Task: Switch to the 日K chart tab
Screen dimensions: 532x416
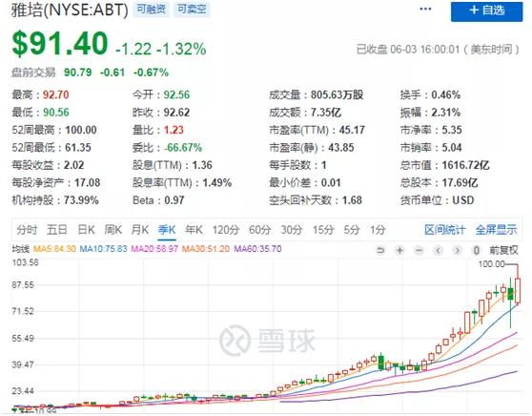Action: [x=86, y=230]
